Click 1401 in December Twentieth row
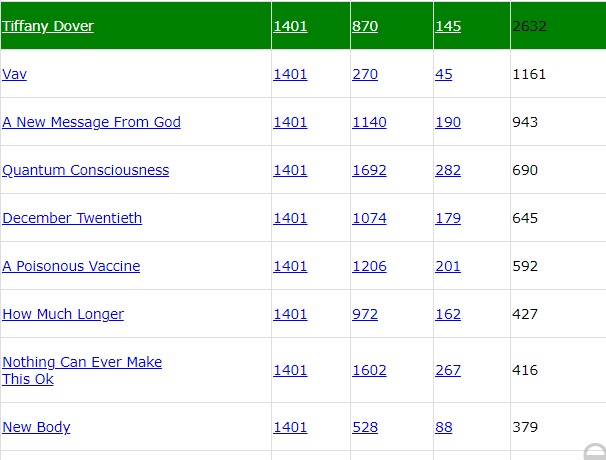Viewport: 606px width, 460px height. 290,218
